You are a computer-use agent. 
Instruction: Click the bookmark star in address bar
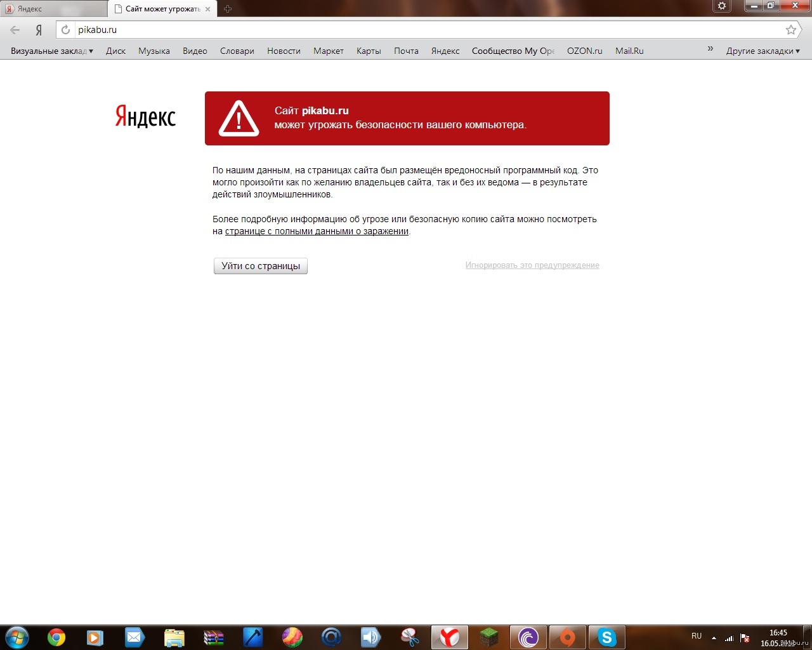pyautogui.click(x=790, y=30)
